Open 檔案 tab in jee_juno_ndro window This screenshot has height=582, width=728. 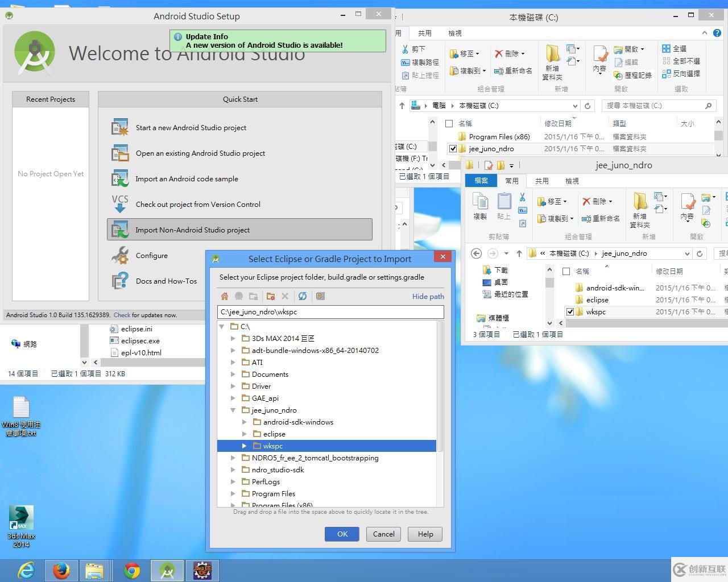pos(481,181)
